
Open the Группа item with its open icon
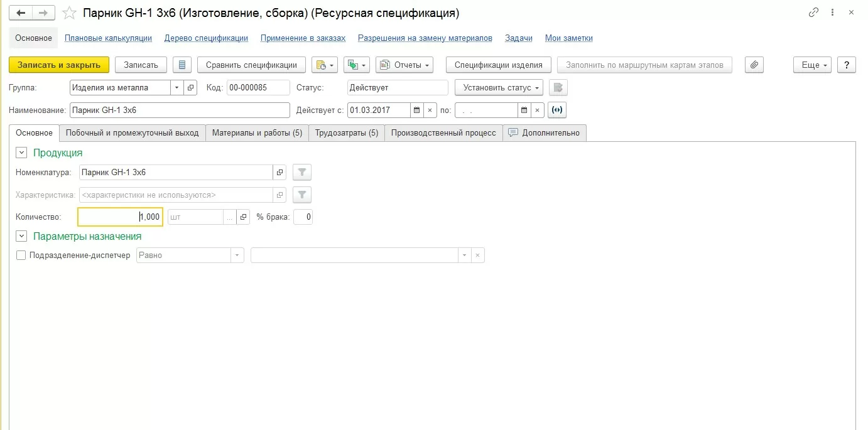coord(190,88)
